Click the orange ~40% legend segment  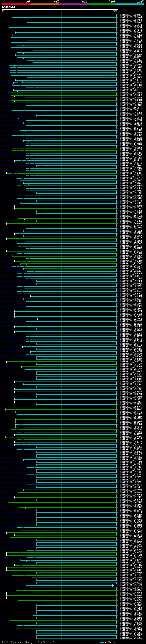[x=44, y=4]
